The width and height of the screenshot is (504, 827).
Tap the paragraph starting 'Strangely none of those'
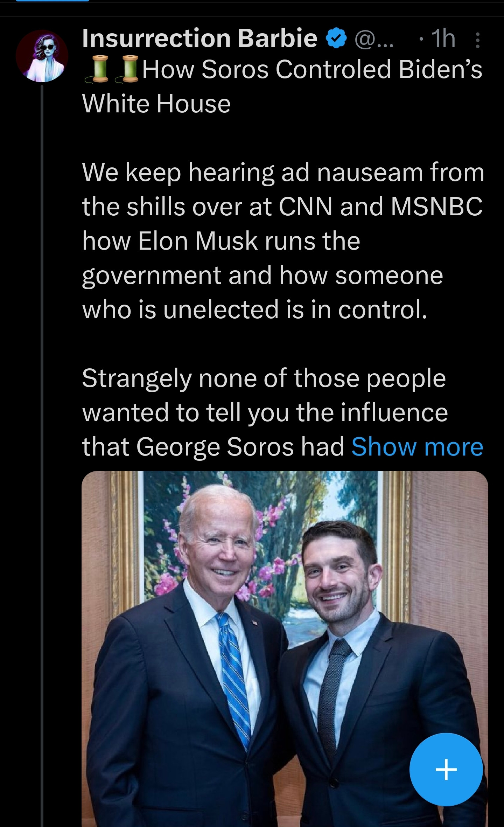283,412
